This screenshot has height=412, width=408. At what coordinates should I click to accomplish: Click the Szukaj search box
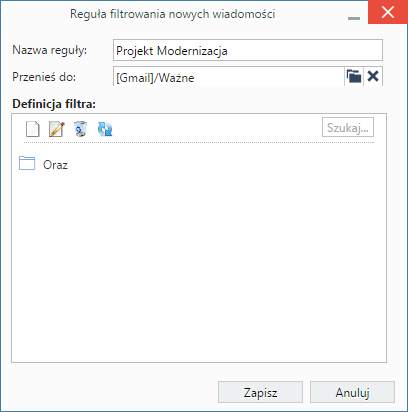pyautogui.click(x=348, y=127)
